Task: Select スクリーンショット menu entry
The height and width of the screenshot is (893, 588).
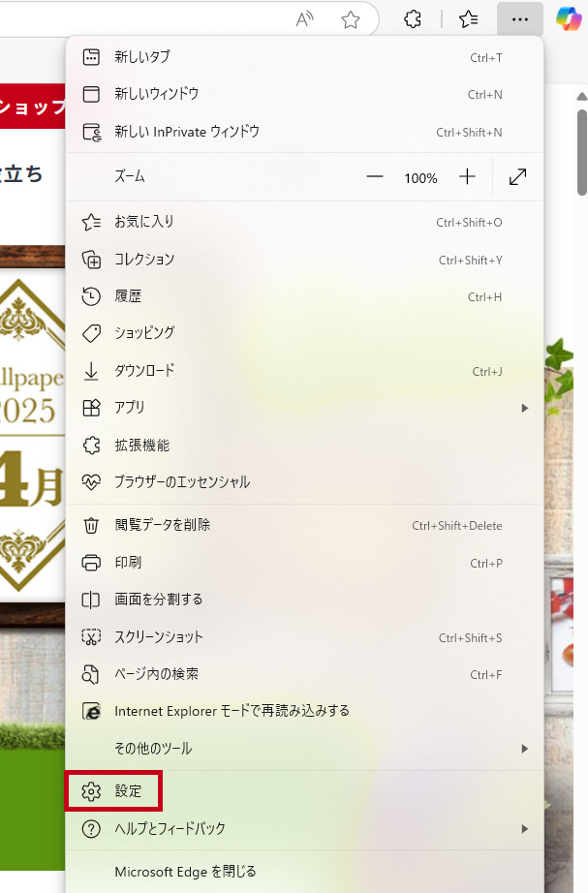Action: (304, 636)
